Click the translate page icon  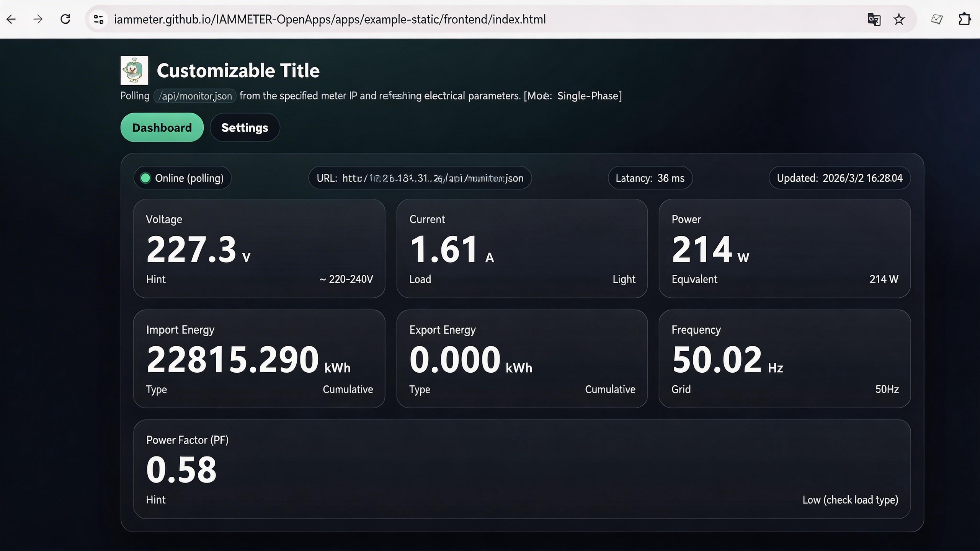click(x=874, y=19)
